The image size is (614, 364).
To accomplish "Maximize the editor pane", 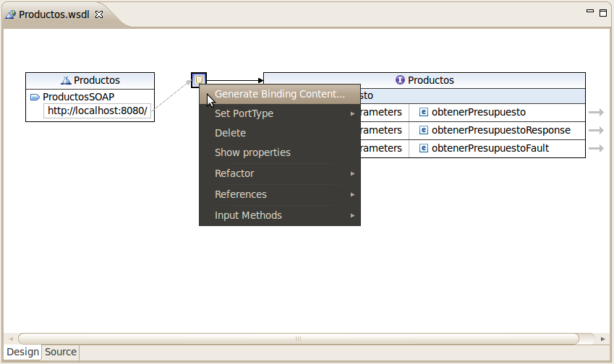I will pyautogui.click(x=603, y=13).
